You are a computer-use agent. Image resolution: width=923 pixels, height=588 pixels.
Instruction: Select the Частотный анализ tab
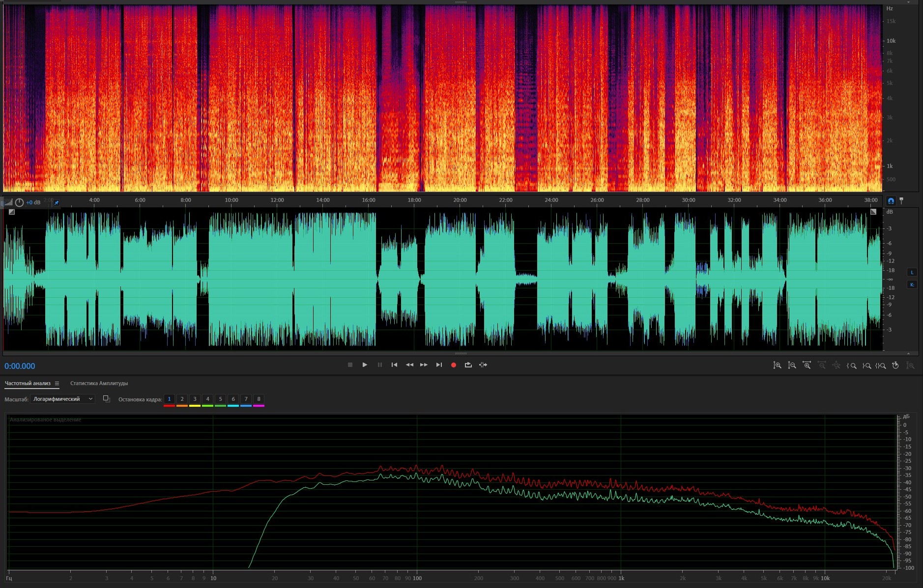tap(28, 383)
